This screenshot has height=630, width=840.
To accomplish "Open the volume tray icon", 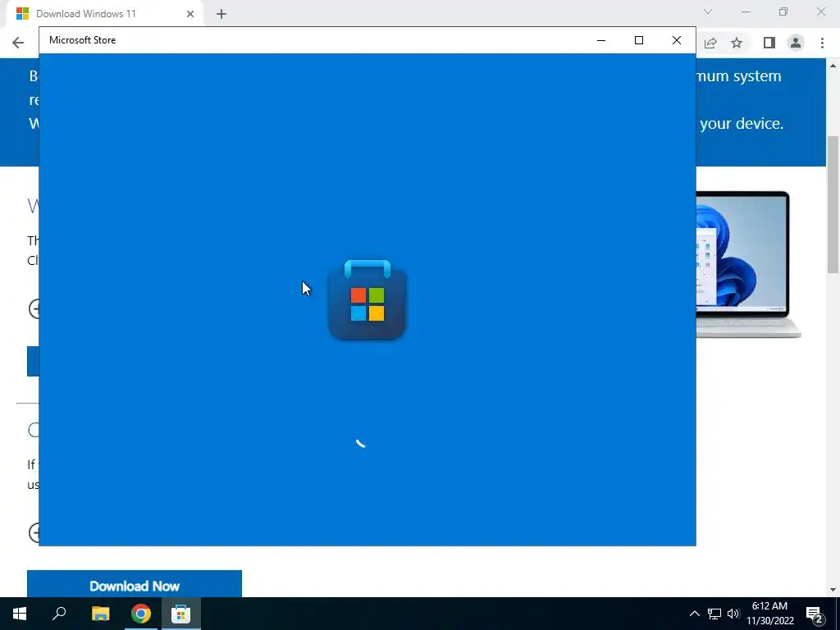I will click(733, 614).
